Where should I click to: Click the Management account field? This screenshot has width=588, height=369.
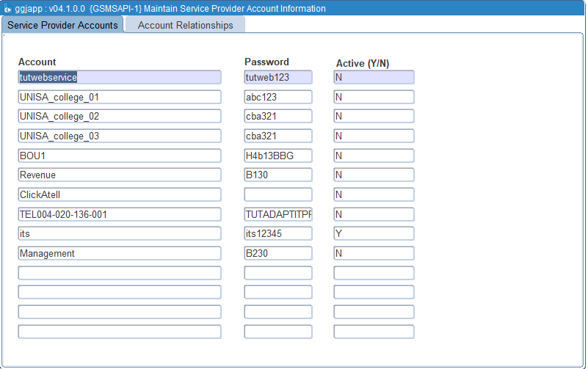coord(119,253)
